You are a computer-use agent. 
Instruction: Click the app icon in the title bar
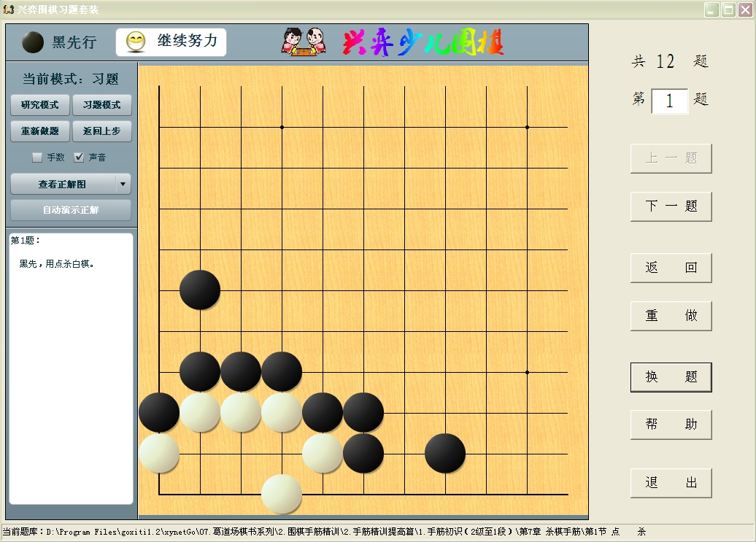click(8, 9)
